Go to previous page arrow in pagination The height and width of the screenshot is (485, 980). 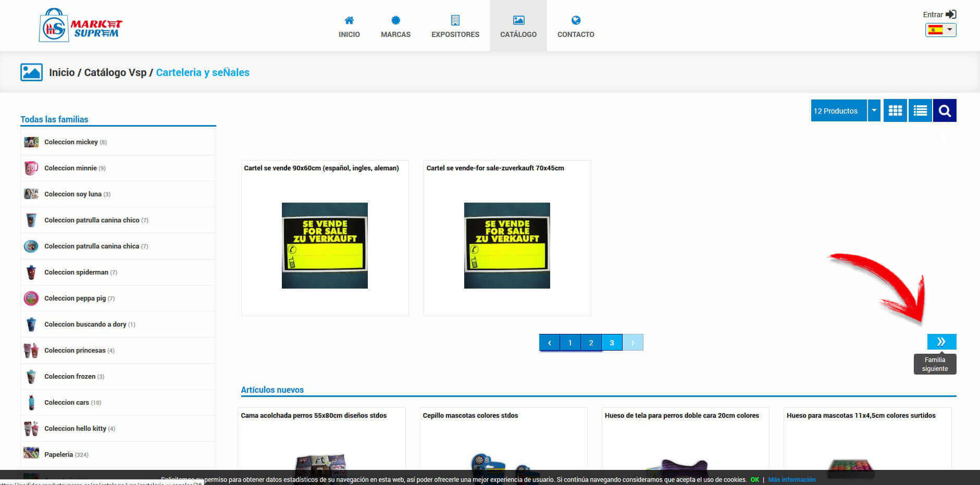(549, 343)
